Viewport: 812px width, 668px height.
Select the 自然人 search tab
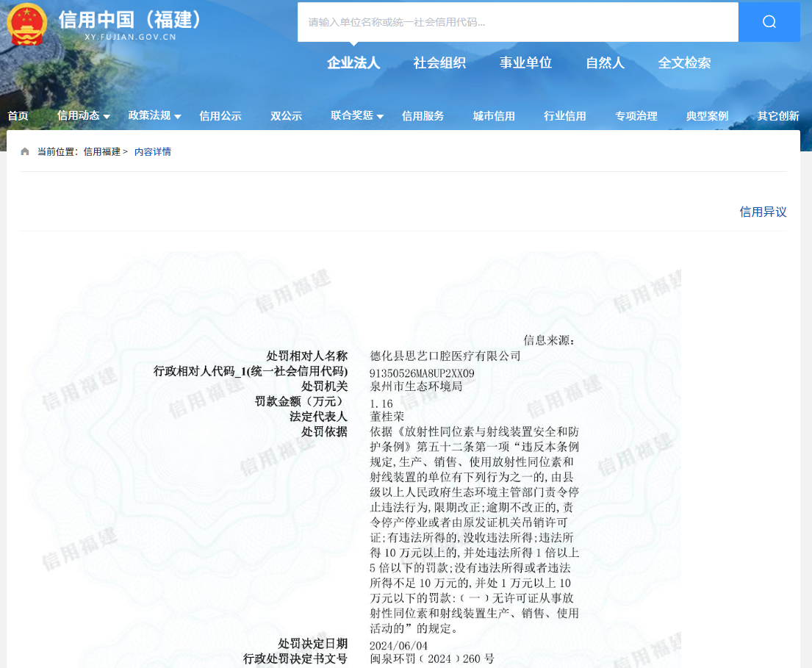(605, 63)
